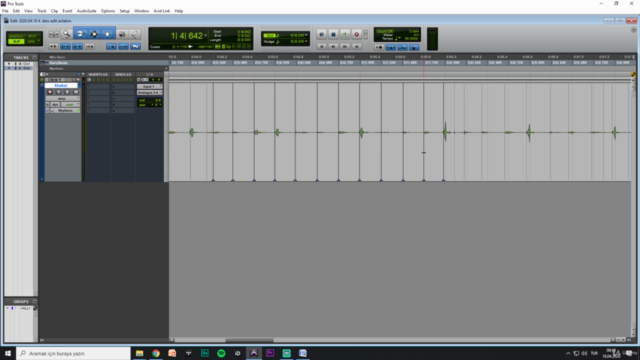Viewport: 640px width, 360px height.
Task: Open the Tracks list popup menu
Action: pos(34,58)
